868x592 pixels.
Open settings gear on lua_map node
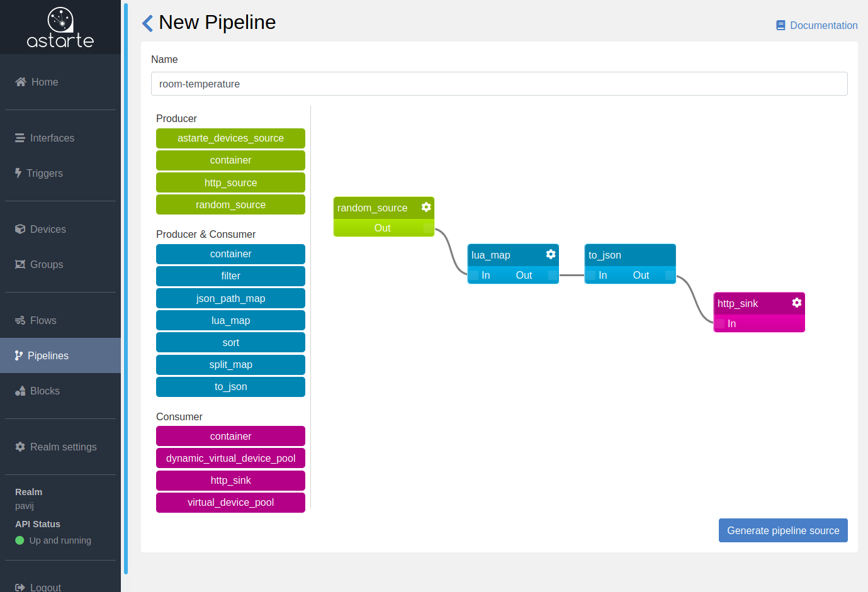coord(551,254)
